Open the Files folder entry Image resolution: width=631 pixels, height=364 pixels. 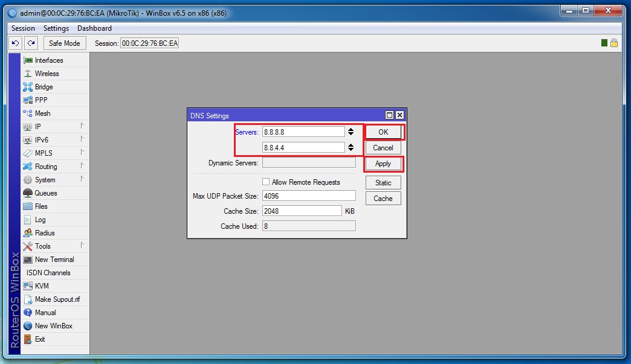pyautogui.click(x=55, y=206)
